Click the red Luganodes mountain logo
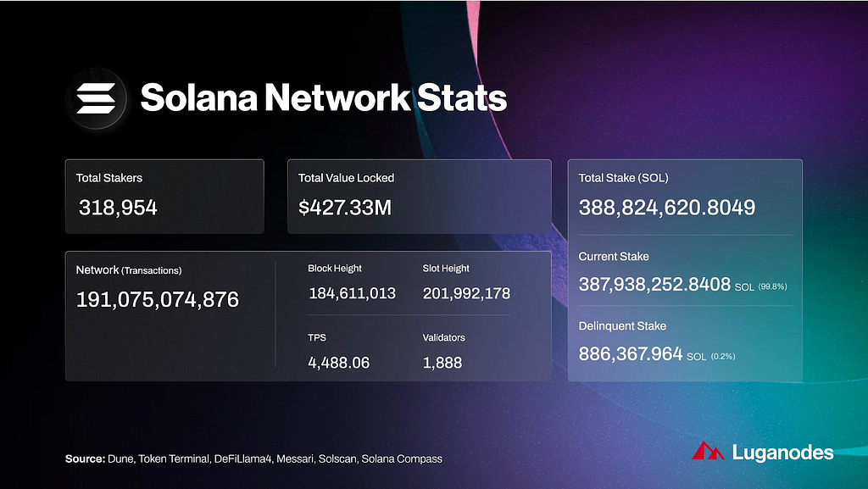Viewport: 868px width, 489px height. pyautogui.click(x=708, y=451)
